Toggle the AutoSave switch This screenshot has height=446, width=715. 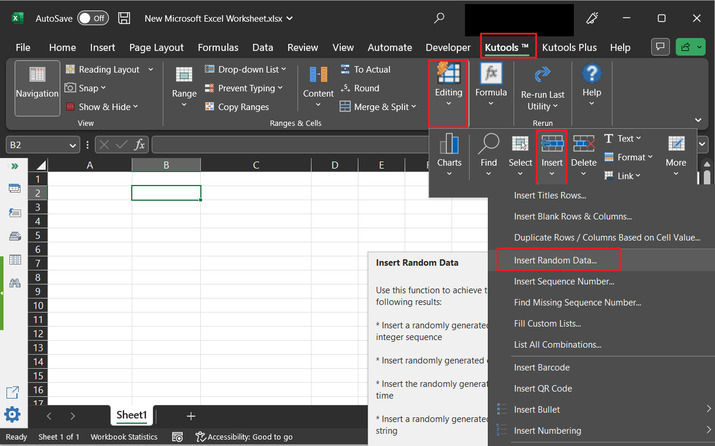[x=93, y=18]
